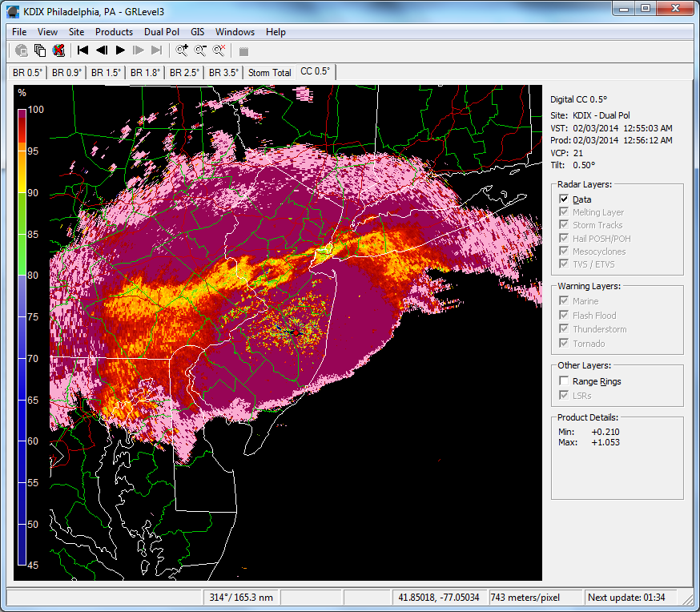Play the radar animation
700x612 pixels.
(x=120, y=50)
